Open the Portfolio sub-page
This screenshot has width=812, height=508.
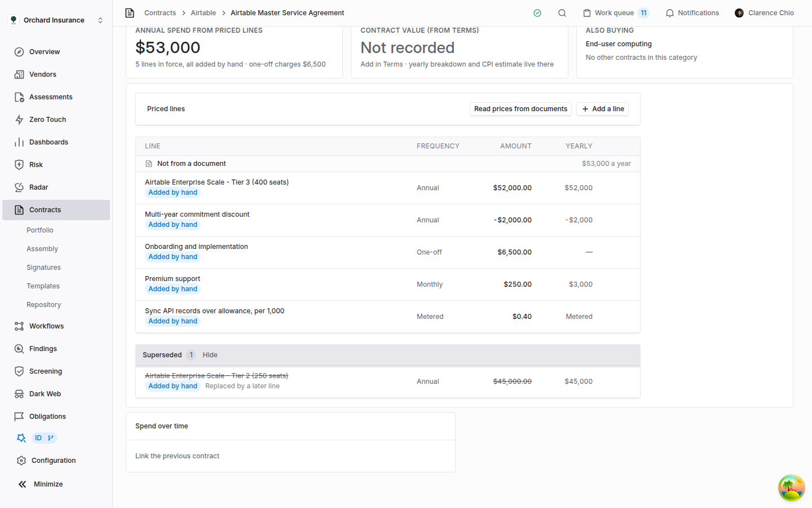pyautogui.click(x=40, y=230)
